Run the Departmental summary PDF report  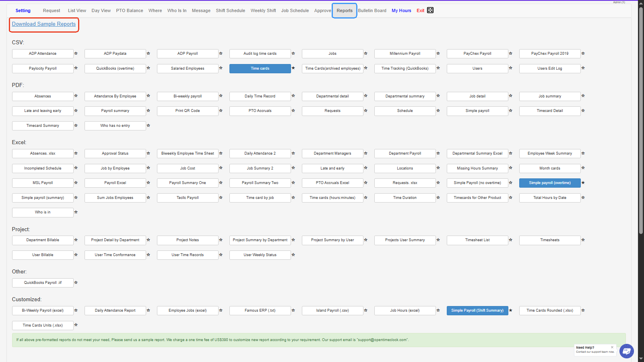coord(405,96)
